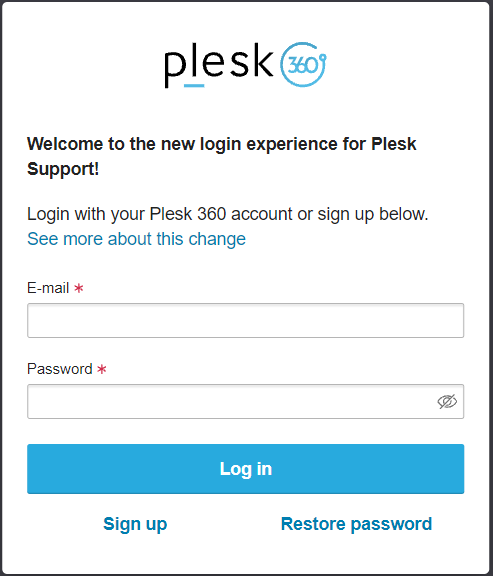Click the words sign up below
Viewport: 493px width, 576px height.
373,214
